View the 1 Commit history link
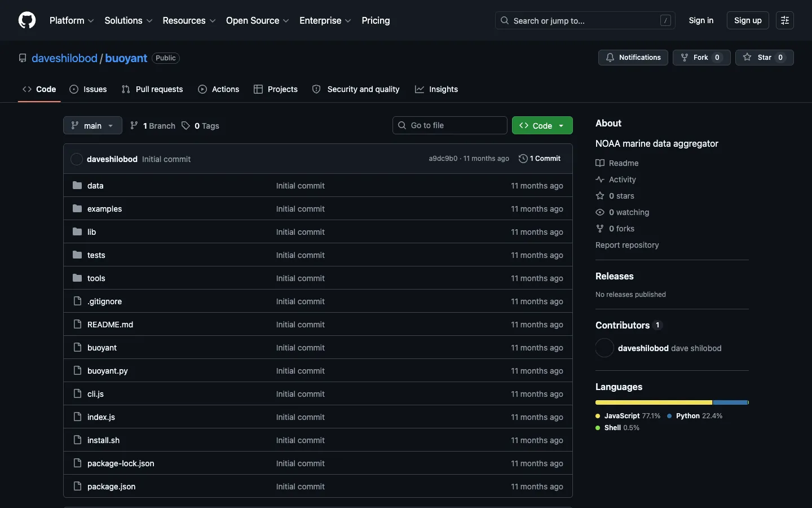812x508 pixels. [540, 159]
